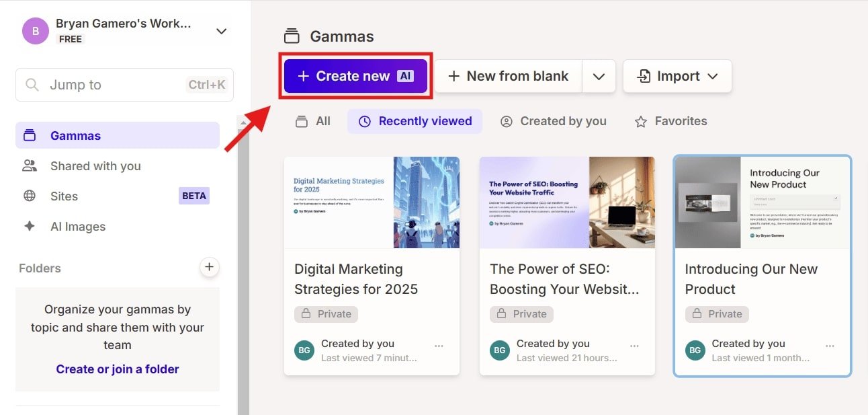This screenshot has height=415, width=868.
Task: Click the Create new AI button
Action: [x=355, y=75]
